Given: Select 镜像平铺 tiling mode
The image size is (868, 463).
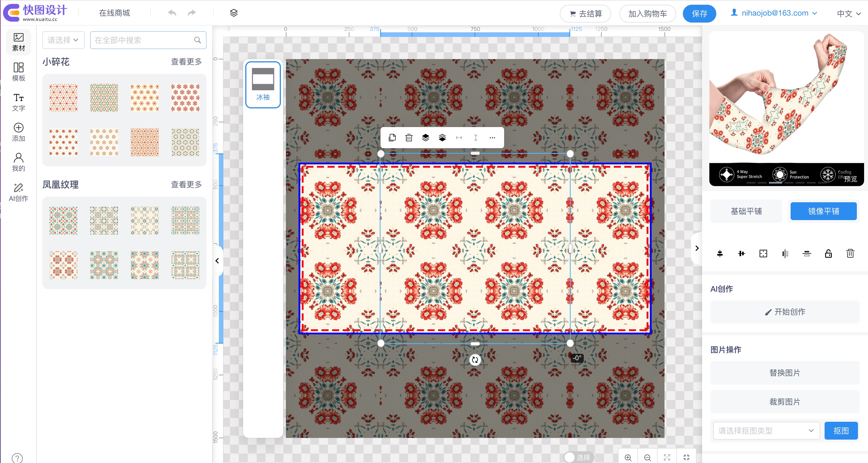Looking at the screenshot, I should click(x=823, y=211).
